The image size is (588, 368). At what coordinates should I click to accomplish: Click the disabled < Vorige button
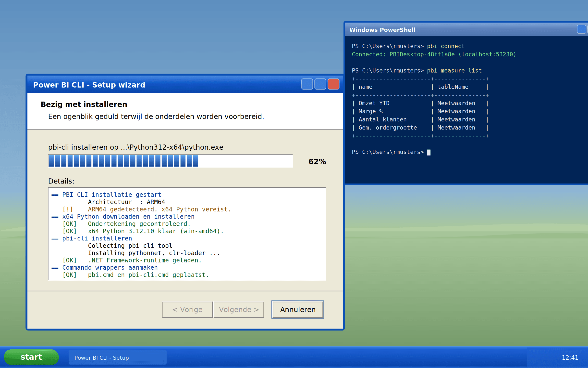point(187,309)
